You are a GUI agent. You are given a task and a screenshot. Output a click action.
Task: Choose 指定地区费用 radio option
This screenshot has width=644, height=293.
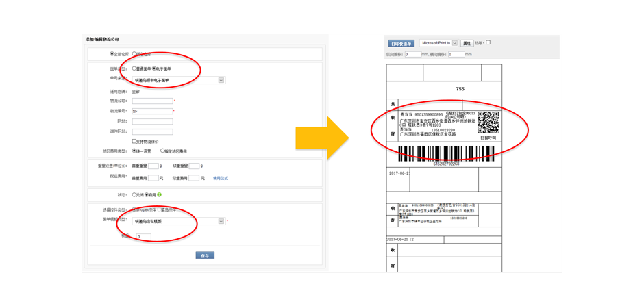point(162,151)
